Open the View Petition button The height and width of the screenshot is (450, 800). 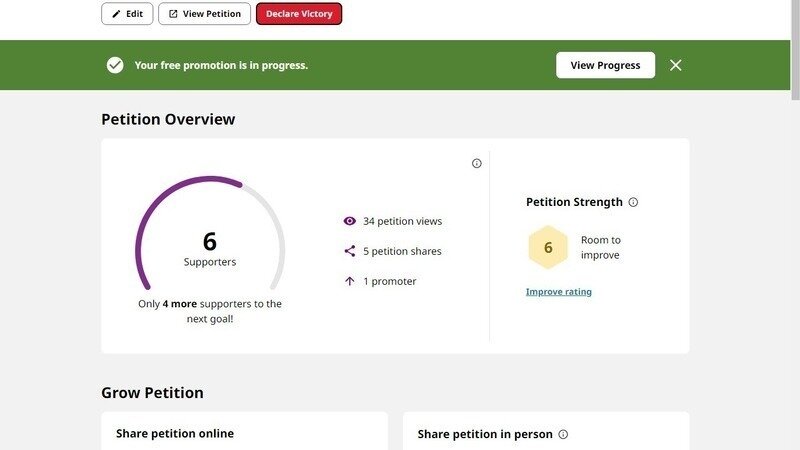(x=204, y=14)
